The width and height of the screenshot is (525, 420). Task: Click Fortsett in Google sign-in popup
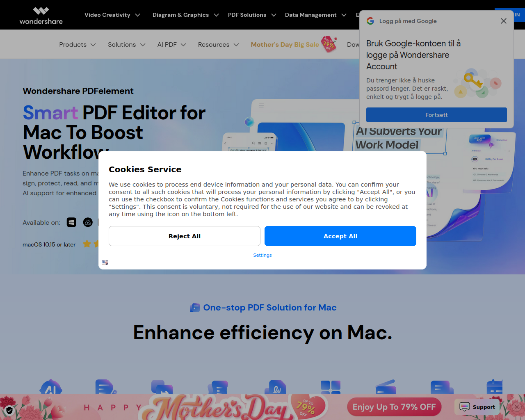tap(436, 115)
